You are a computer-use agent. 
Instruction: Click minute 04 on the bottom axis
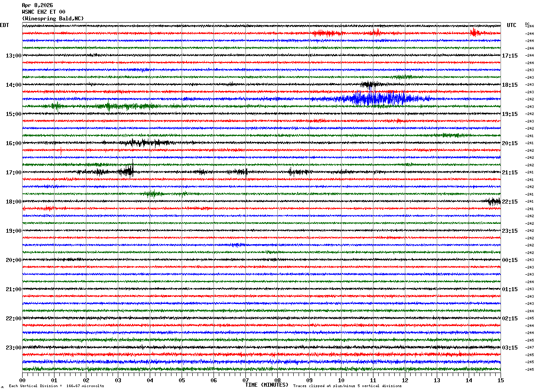click(150, 380)
